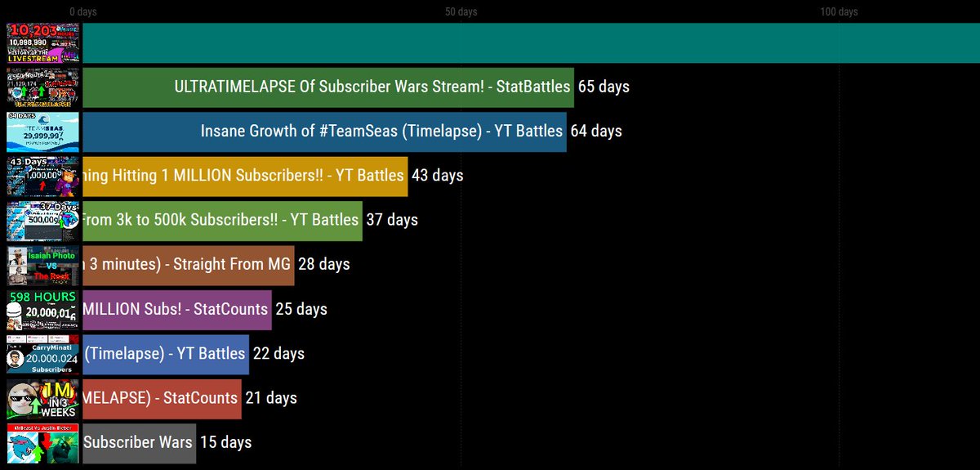Click the 22 days value label

(278, 354)
